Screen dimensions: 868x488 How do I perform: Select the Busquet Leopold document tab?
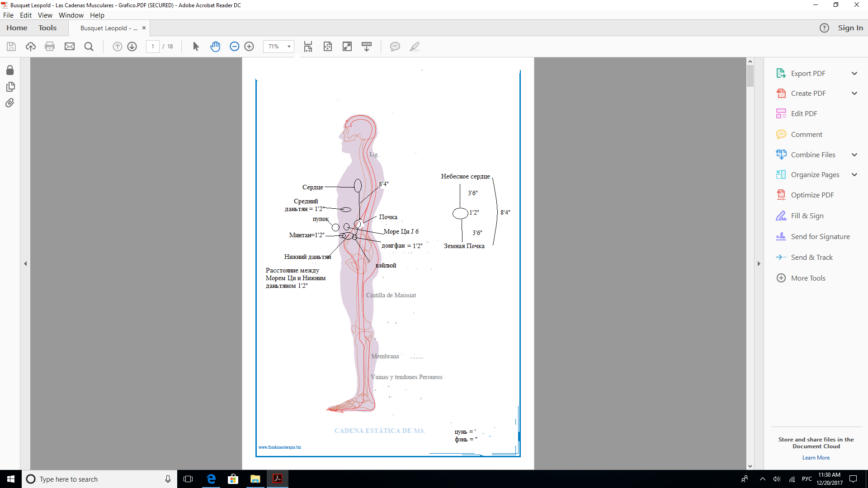click(x=108, y=28)
